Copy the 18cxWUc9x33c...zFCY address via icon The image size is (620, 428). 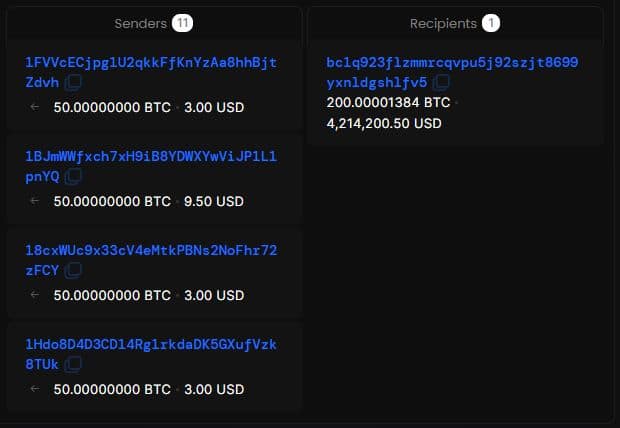coord(73,271)
